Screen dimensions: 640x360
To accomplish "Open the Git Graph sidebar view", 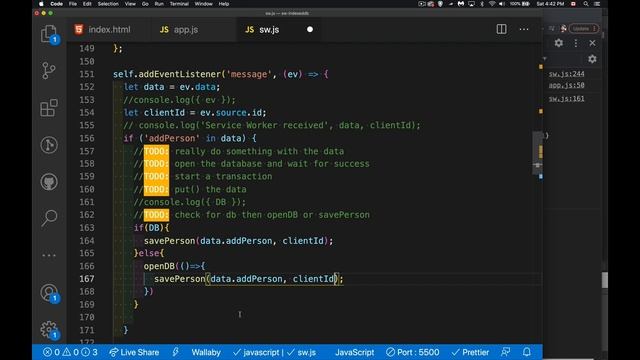I will point(49,145).
